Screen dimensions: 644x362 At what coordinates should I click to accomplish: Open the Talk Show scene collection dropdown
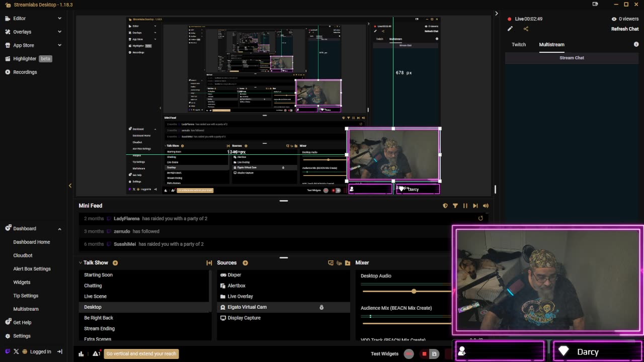point(93,262)
